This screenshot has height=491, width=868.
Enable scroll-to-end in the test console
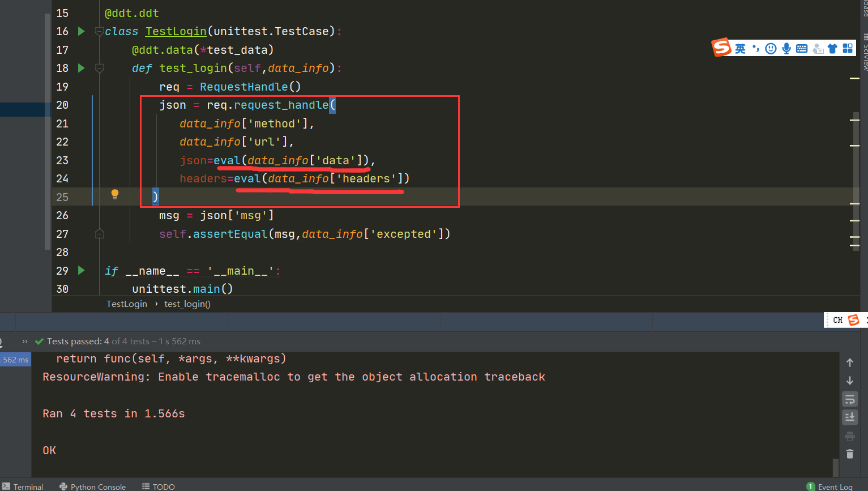click(x=849, y=417)
